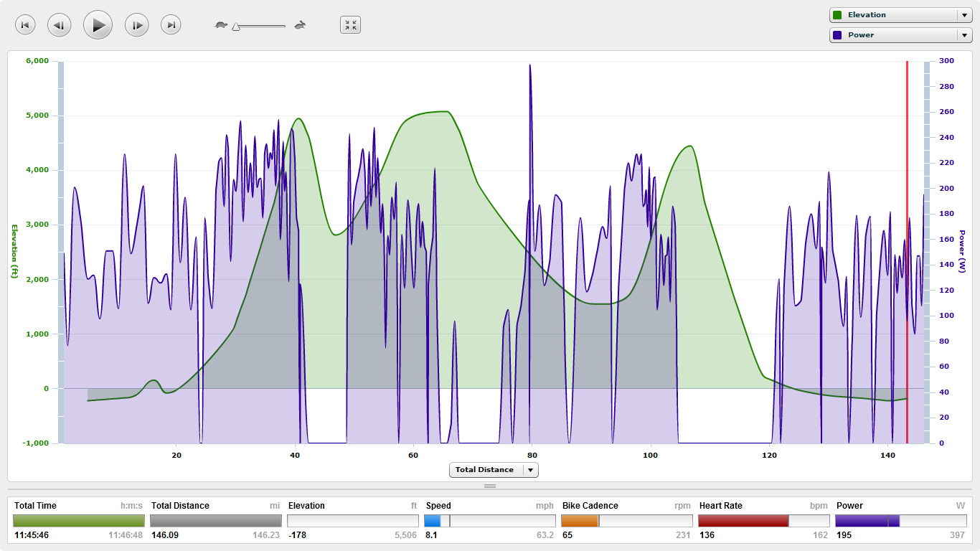The width and height of the screenshot is (980, 551).
Task: Click the panel divider grip handle
Action: tap(490, 486)
